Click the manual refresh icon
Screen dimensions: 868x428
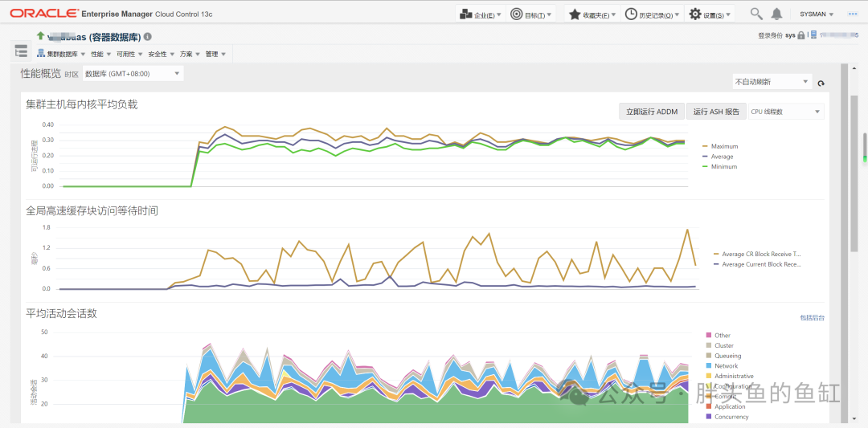821,84
